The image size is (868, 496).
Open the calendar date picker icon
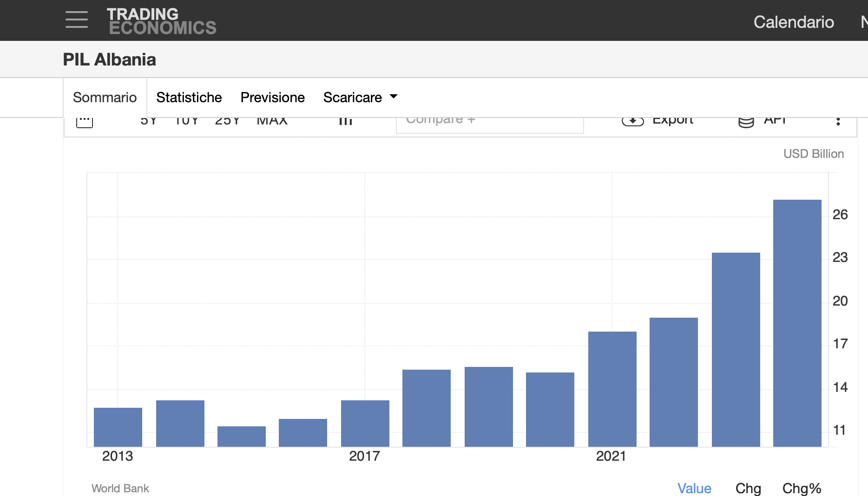(85, 122)
